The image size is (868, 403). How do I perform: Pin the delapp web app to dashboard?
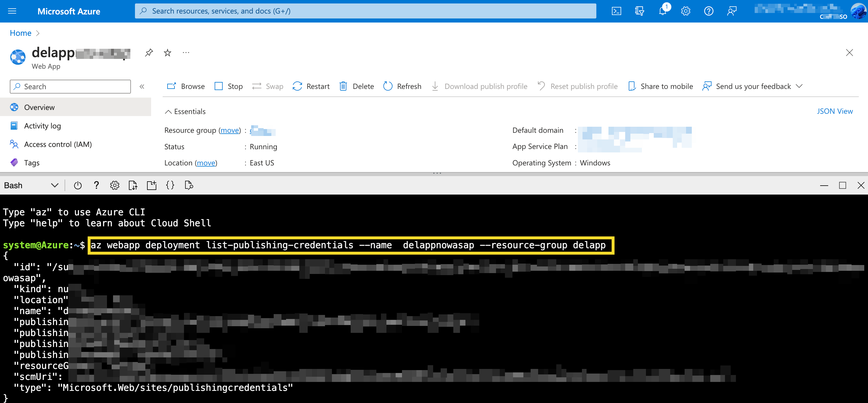(x=148, y=53)
